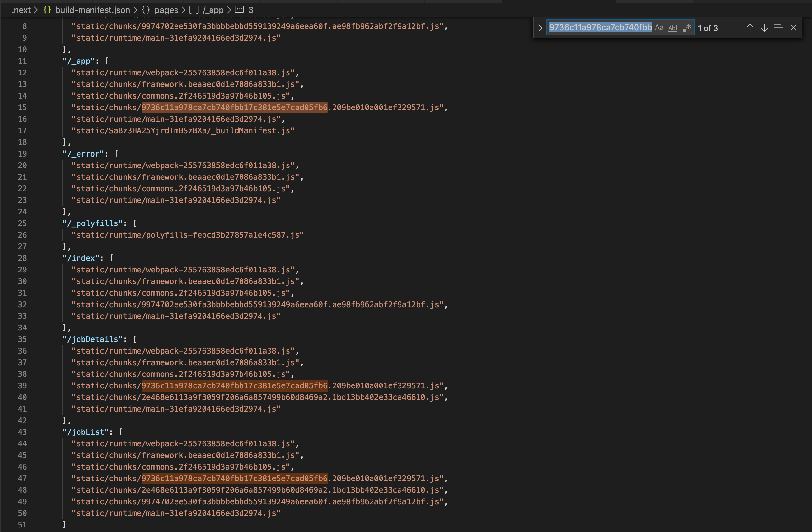The height and width of the screenshot is (532, 812).
Task: Click 9974702ee5 chunk string on line 8
Action: (x=257, y=26)
